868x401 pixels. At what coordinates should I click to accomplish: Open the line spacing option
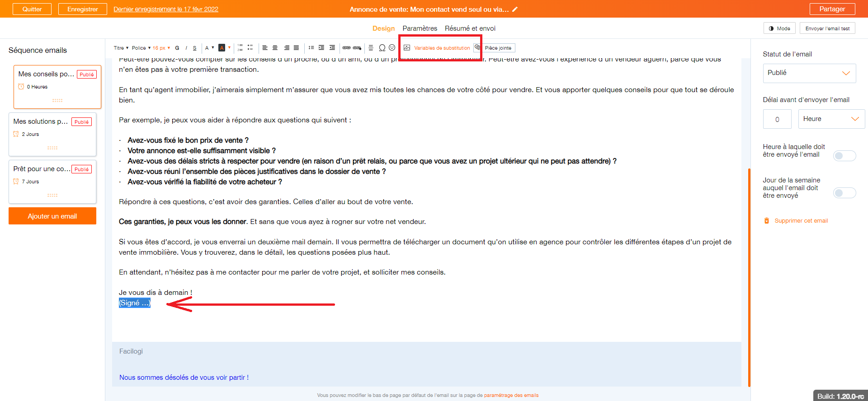pyautogui.click(x=311, y=48)
